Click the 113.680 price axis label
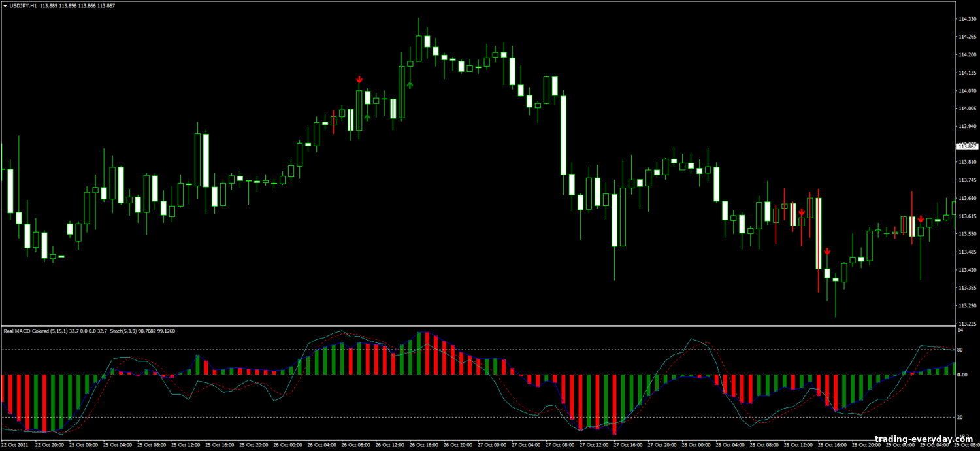The image size is (980, 451). pos(966,198)
